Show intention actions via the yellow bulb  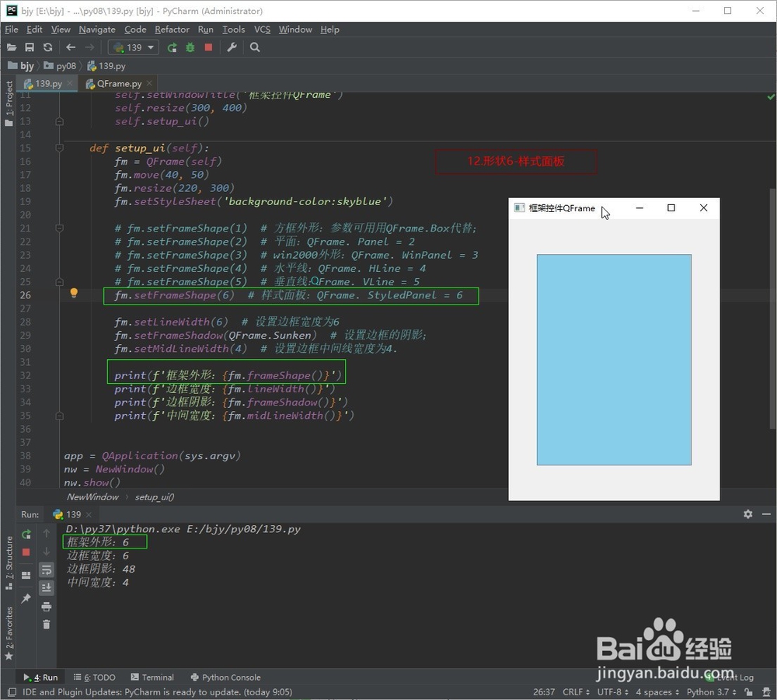click(x=74, y=293)
